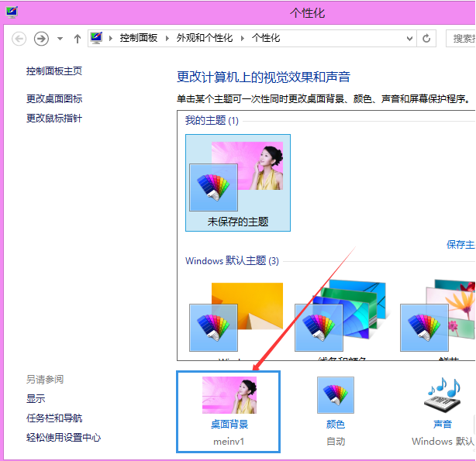Click the Forward navigation arrow
This screenshot has height=461, width=476.
[x=42, y=39]
